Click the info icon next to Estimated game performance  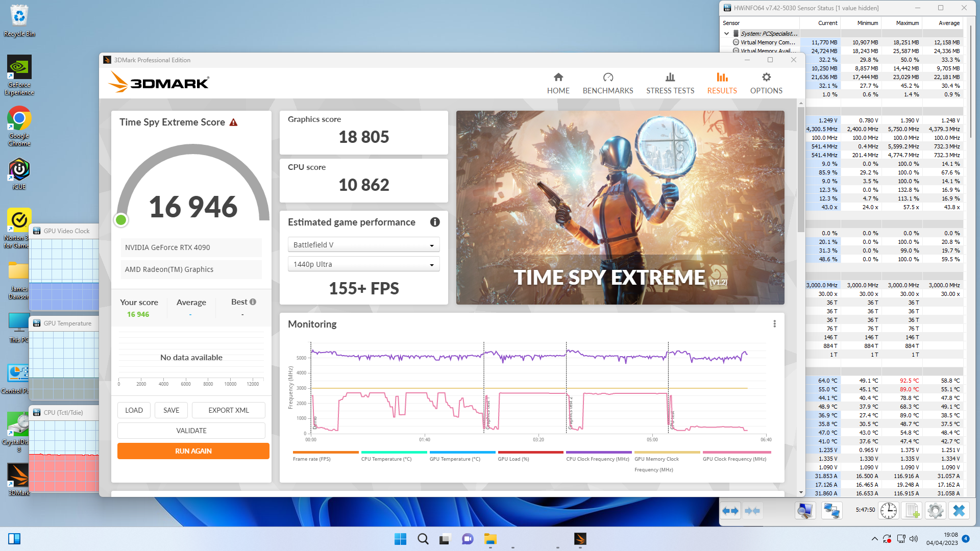click(434, 222)
